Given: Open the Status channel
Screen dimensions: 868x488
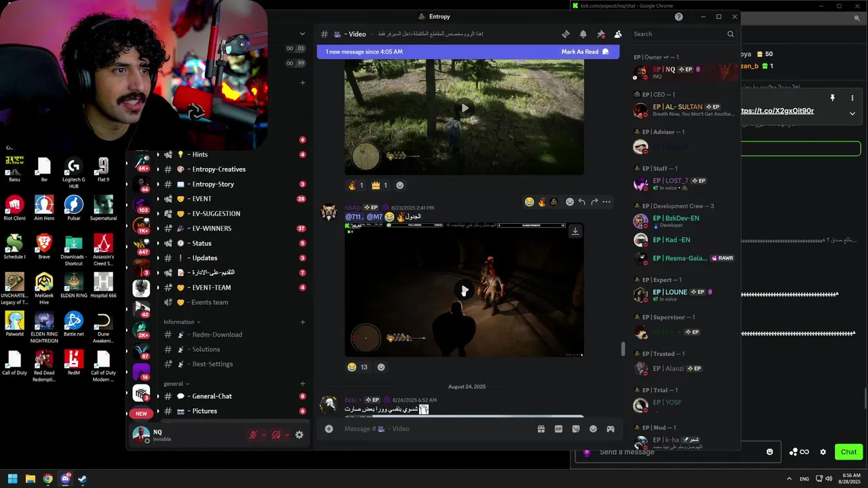Looking at the screenshot, I should pos(234,243).
